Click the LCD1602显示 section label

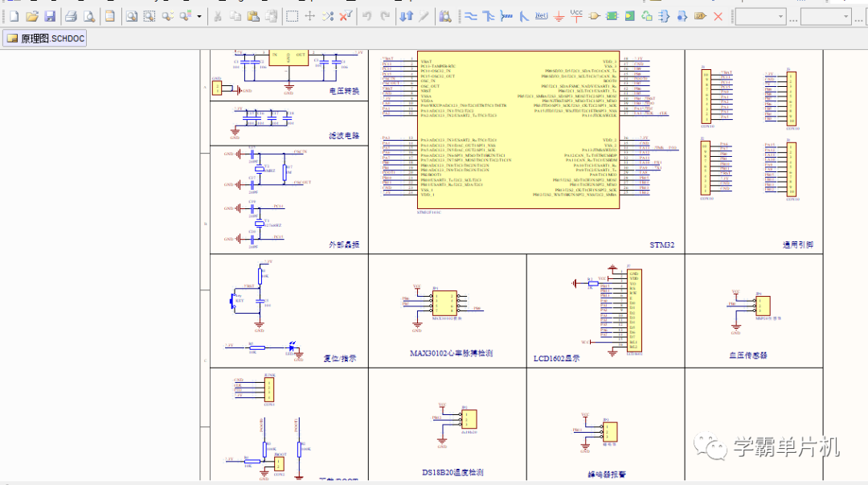point(556,358)
